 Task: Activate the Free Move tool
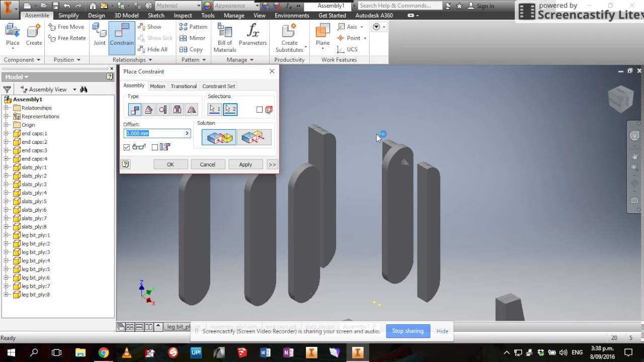click(66, 27)
